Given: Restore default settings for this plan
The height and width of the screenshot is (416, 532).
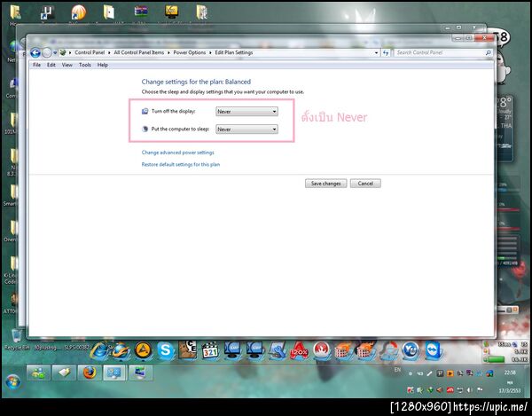Looking at the screenshot, I should (181, 165).
